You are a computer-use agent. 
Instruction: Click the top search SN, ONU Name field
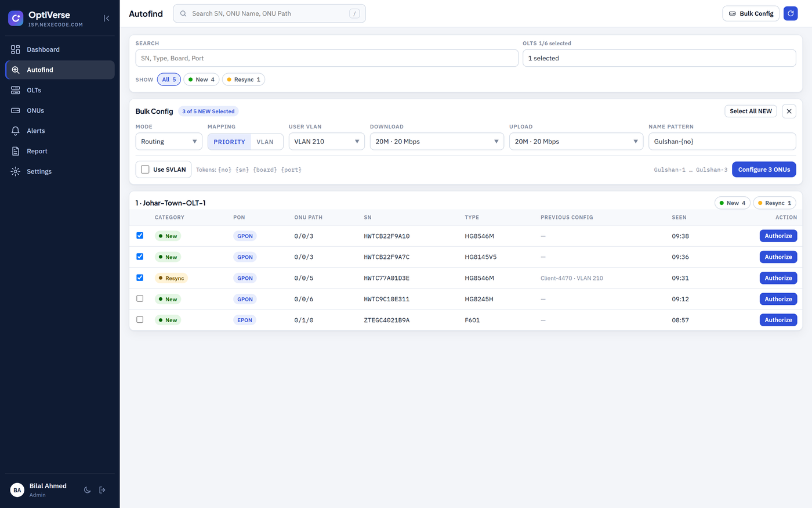(x=269, y=13)
